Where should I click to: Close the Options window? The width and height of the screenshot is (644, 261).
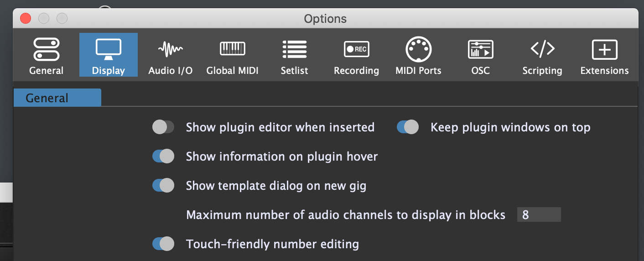(x=26, y=19)
